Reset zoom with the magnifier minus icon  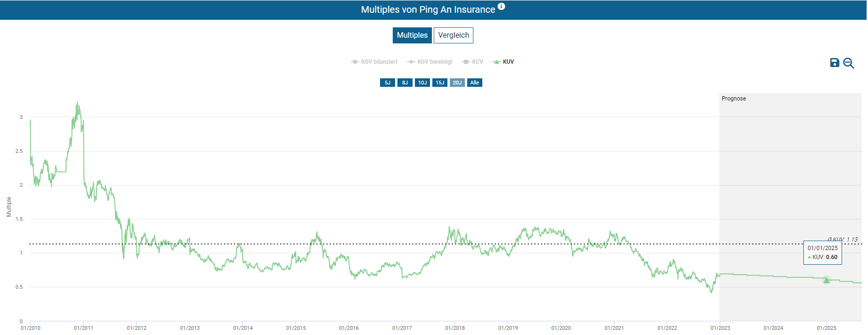click(848, 63)
